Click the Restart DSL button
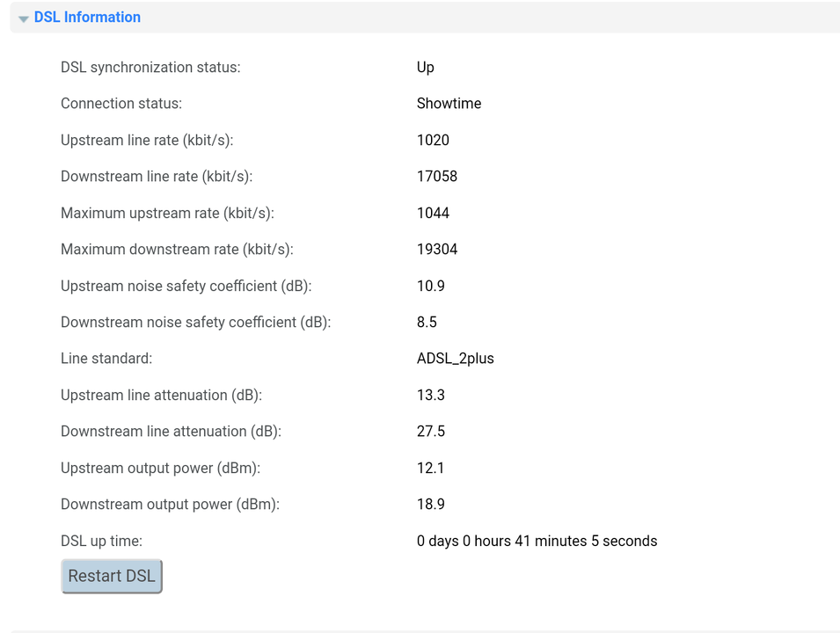840x633 pixels. pyautogui.click(x=112, y=576)
